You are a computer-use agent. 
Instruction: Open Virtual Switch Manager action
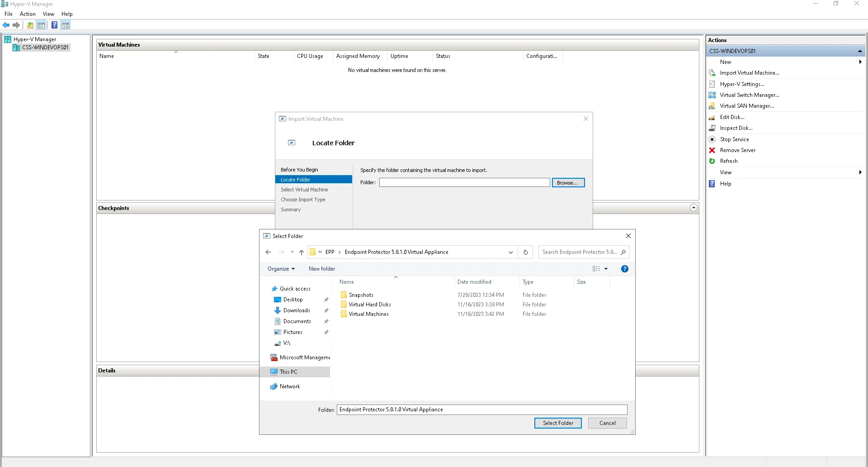tap(749, 95)
